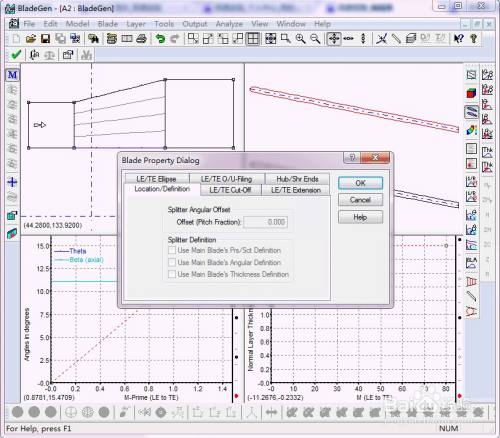Select the M meridional mode icon
500x438 pixels.
(x=12, y=75)
